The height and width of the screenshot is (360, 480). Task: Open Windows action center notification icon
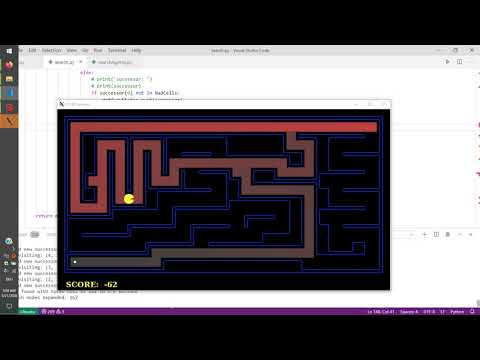tap(9, 306)
